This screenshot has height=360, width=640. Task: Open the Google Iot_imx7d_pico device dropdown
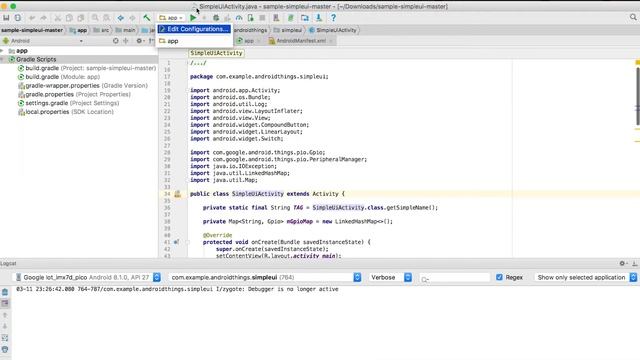click(87, 277)
